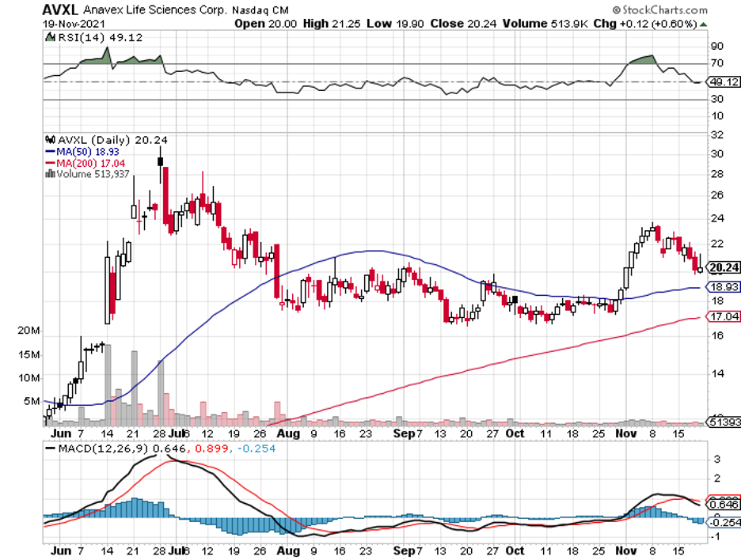Click the 17.04 MA(200) price tag
This screenshot has height=560, width=741.
point(723,316)
